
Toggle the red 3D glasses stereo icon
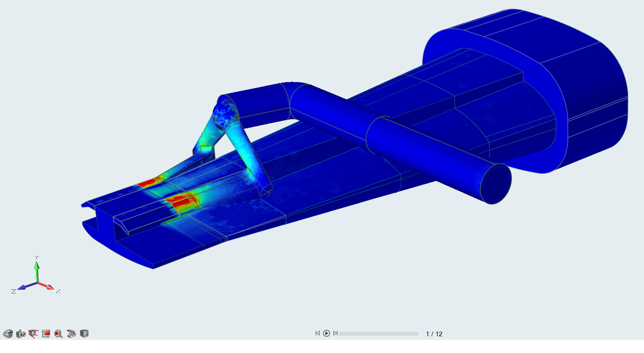(x=71, y=333)
